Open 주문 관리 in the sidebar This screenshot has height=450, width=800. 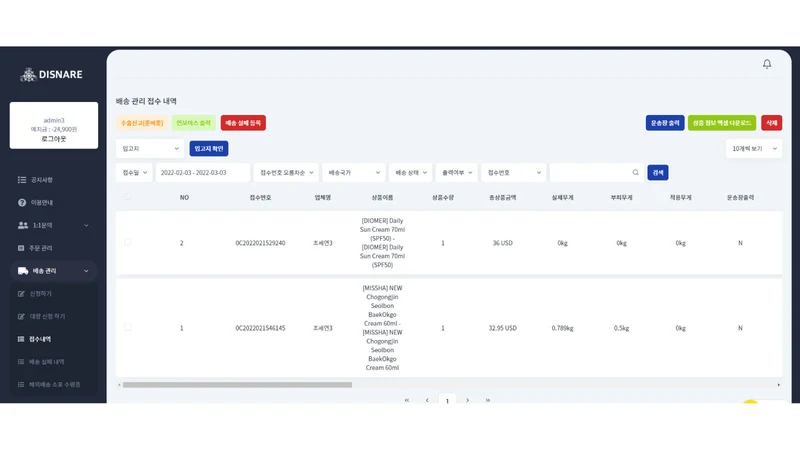[40, 248]
